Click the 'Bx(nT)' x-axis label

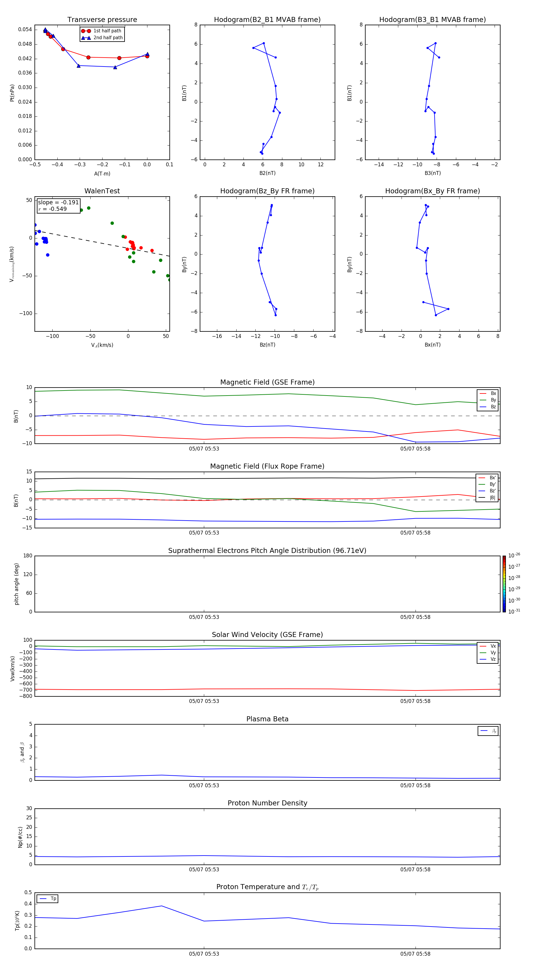pos(432,345)
